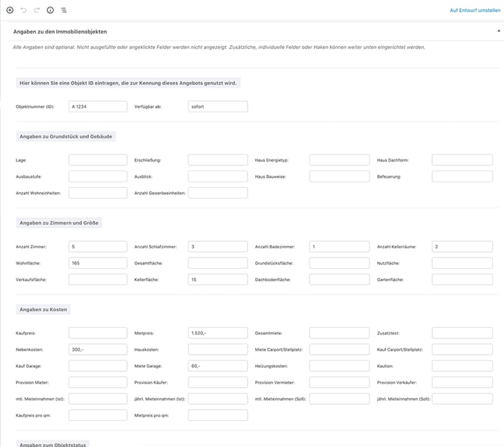Select the Anzahl Kellerräume field
Image resolution: width=504 pixels, height=447 pixels.
pyautogui.click(x=462, y=246)
